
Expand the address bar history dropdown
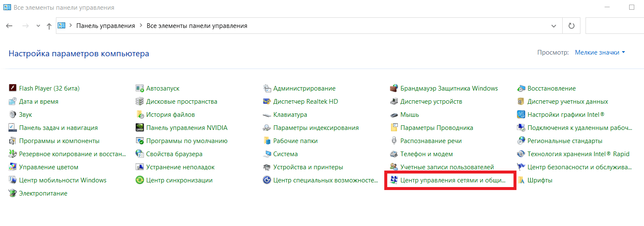point(553,26)
